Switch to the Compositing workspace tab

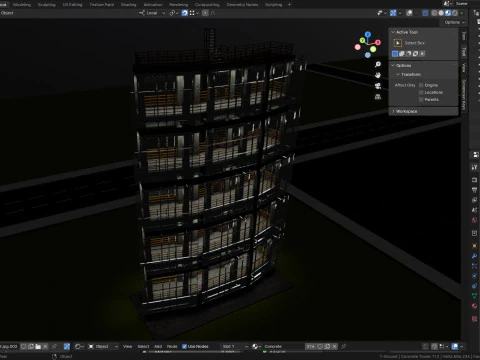(207, 5)
